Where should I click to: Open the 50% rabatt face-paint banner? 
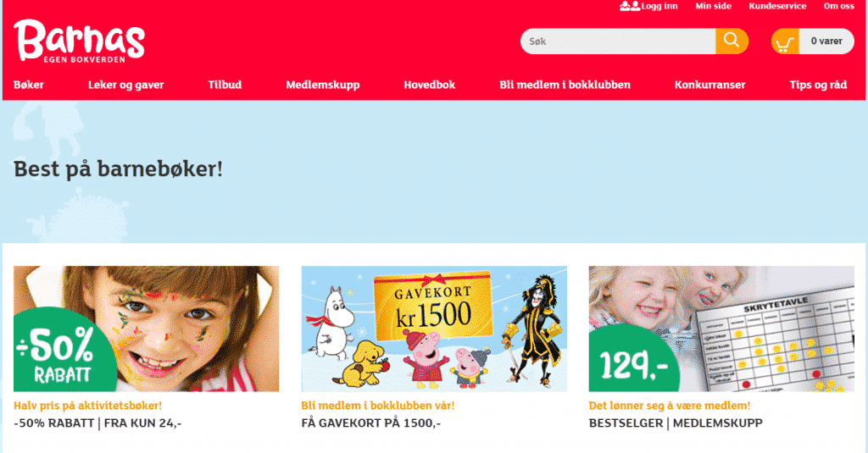point(146,329)
